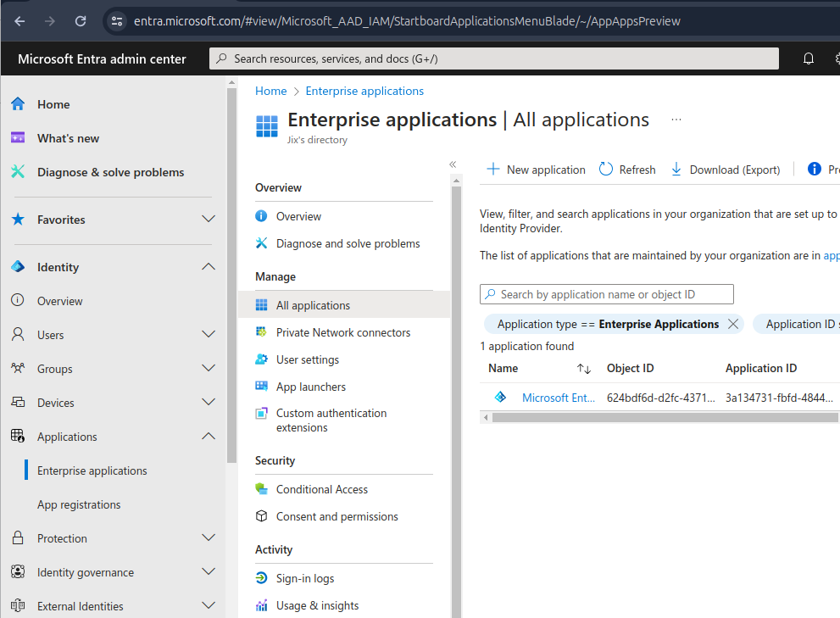Refresh the applications list

627,170
